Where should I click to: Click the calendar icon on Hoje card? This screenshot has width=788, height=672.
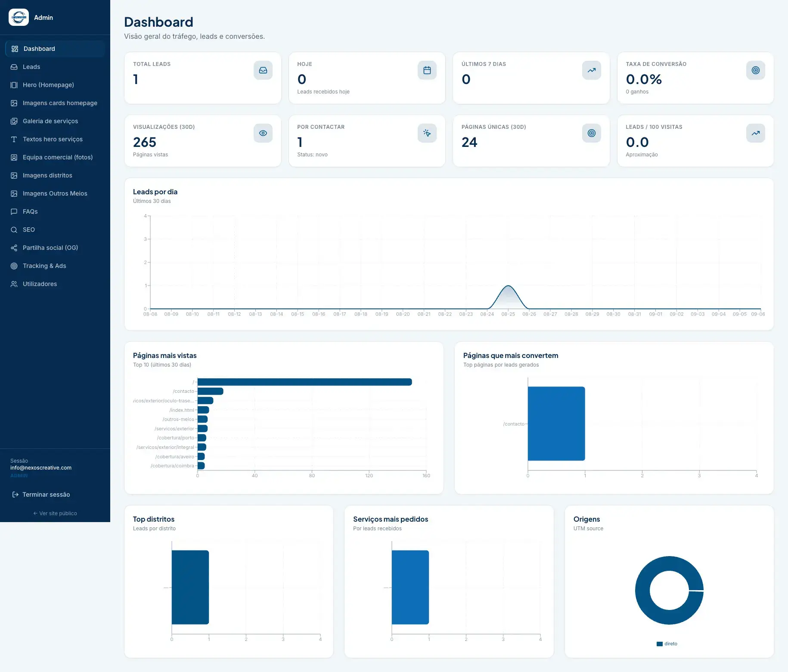[427, 70]
